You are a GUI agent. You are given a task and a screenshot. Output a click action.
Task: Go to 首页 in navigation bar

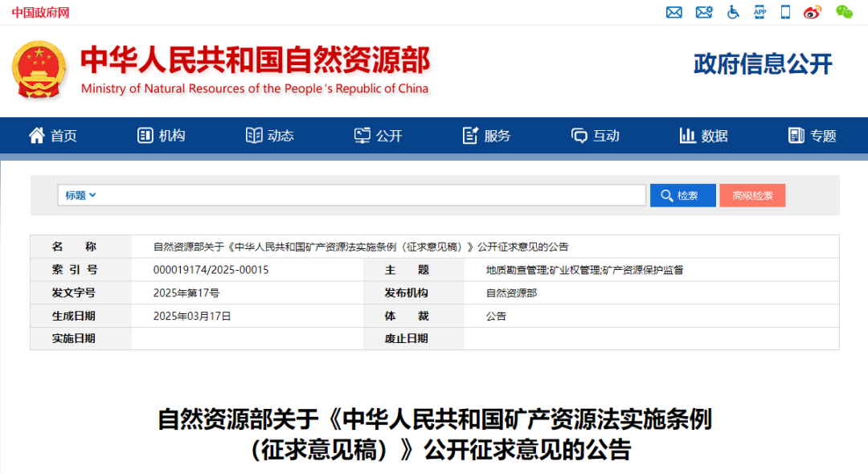pos(53,136)
